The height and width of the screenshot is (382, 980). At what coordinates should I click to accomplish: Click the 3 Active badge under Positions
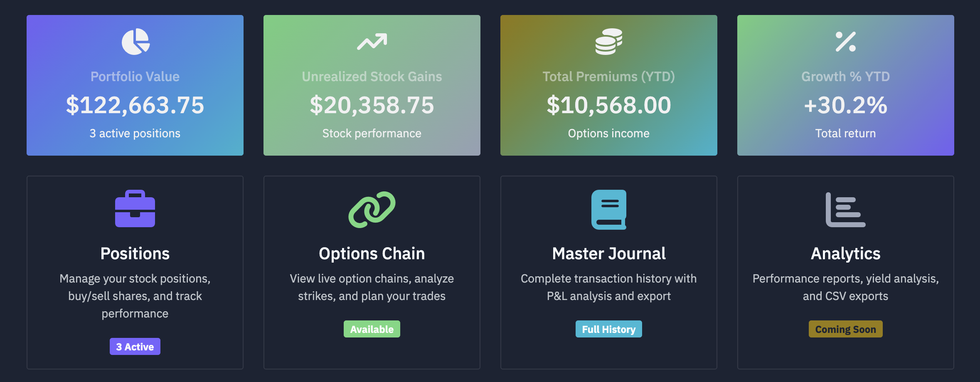pos(135,346)
